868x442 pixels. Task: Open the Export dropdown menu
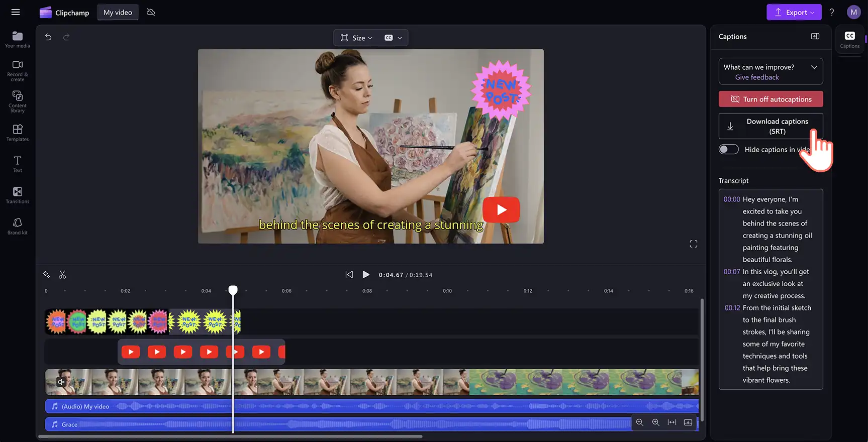(794, 12)
